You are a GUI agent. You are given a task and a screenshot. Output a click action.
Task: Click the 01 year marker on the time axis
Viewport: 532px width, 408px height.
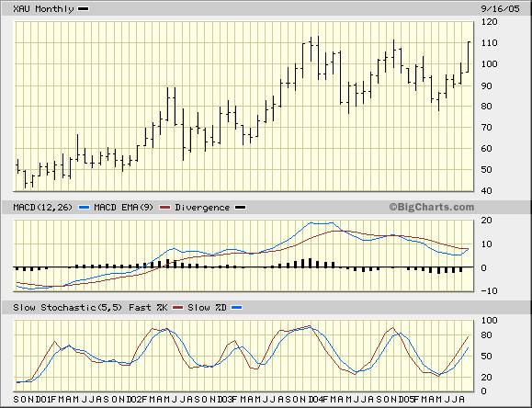tap(45, 399)
